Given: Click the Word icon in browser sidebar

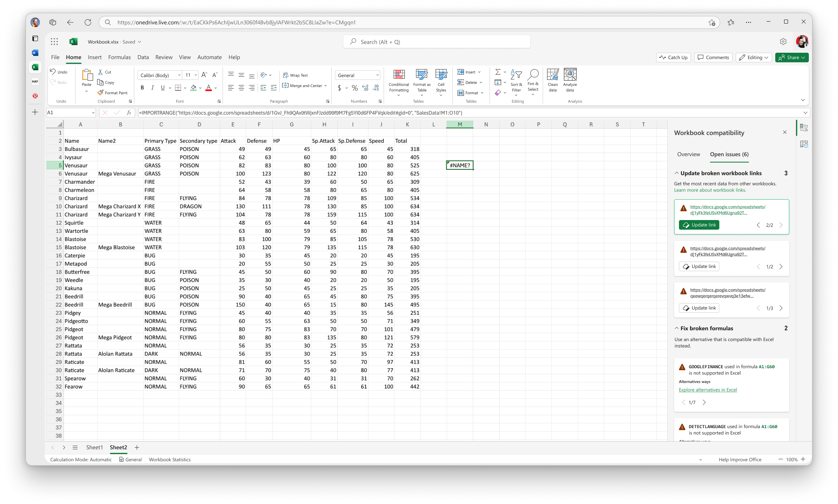Looking at the screenshot, I should coord(35,53).
